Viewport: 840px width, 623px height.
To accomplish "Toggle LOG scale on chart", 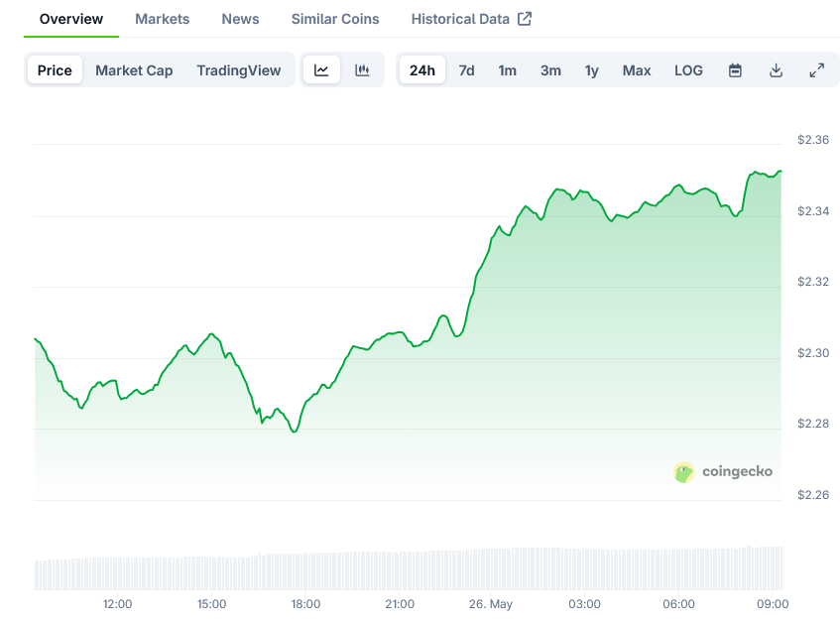I will click(x=688, y=70).
